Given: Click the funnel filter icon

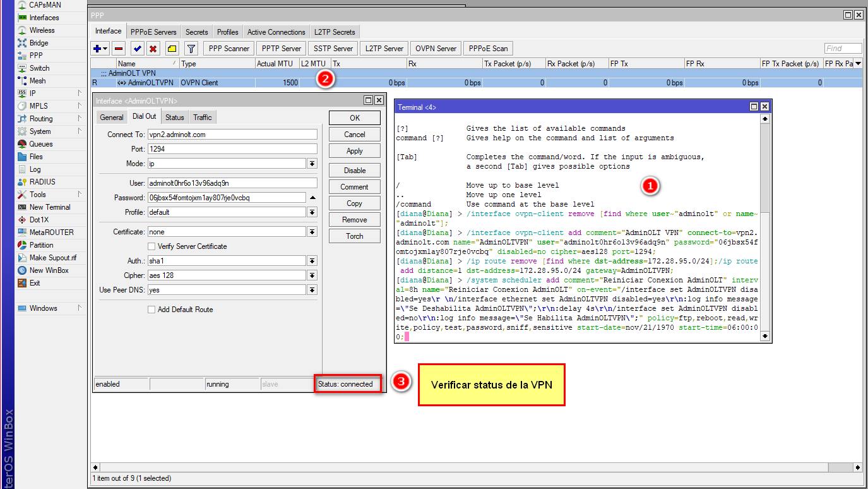Looking at the screenshot, I should (191, 49).
